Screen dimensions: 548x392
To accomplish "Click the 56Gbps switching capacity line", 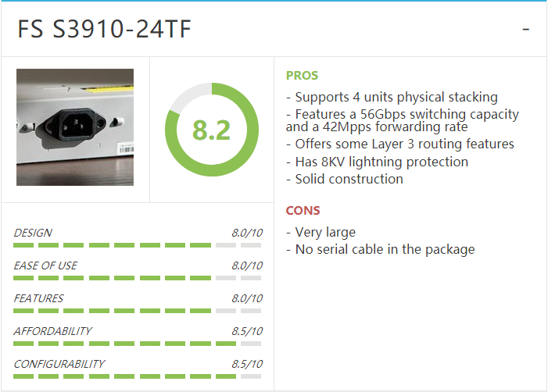I will coord(403,120).
